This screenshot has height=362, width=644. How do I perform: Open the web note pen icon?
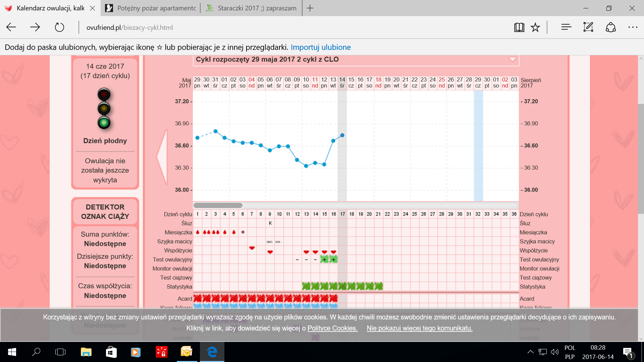588,27
